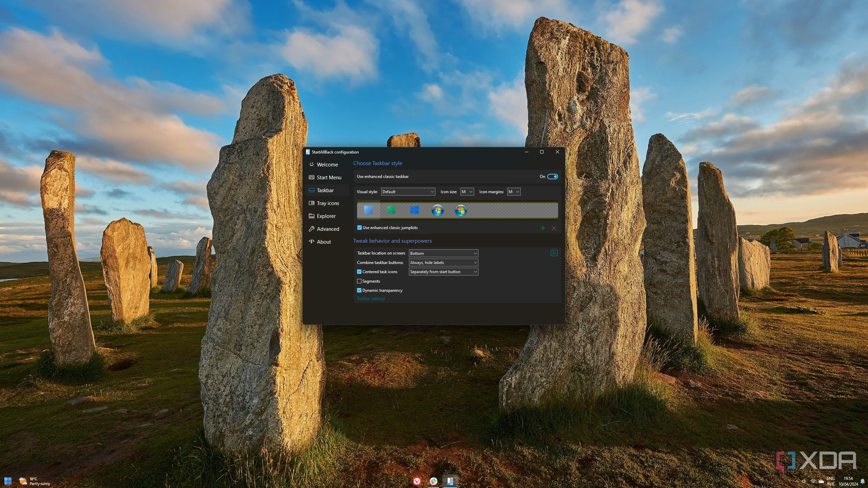Turn off enhanced classic taskbar switch
The width and height of the screenshot is (868, 488).
(552, 177)
